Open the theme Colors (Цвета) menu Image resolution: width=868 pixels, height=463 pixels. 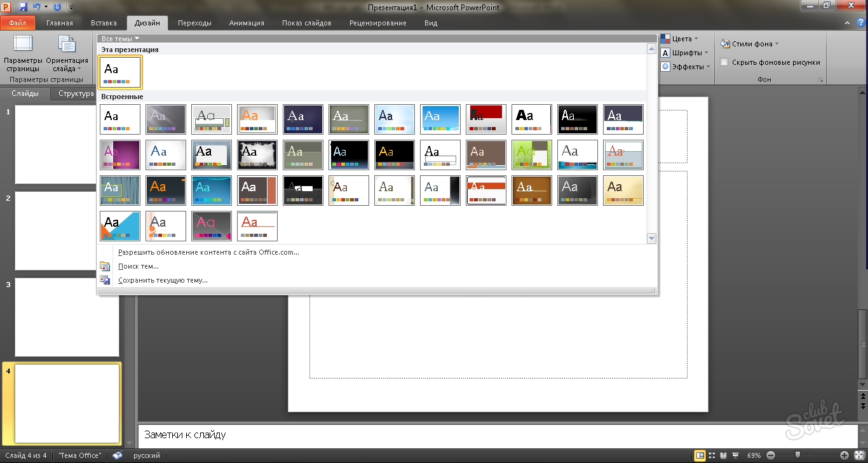679,39
